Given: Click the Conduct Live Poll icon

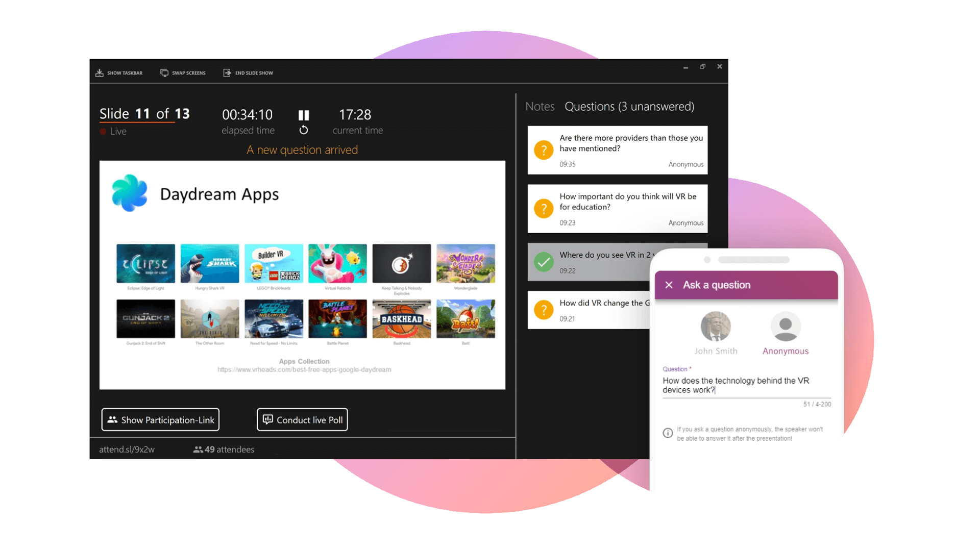Looking at the screenshot, I should 267,420.
